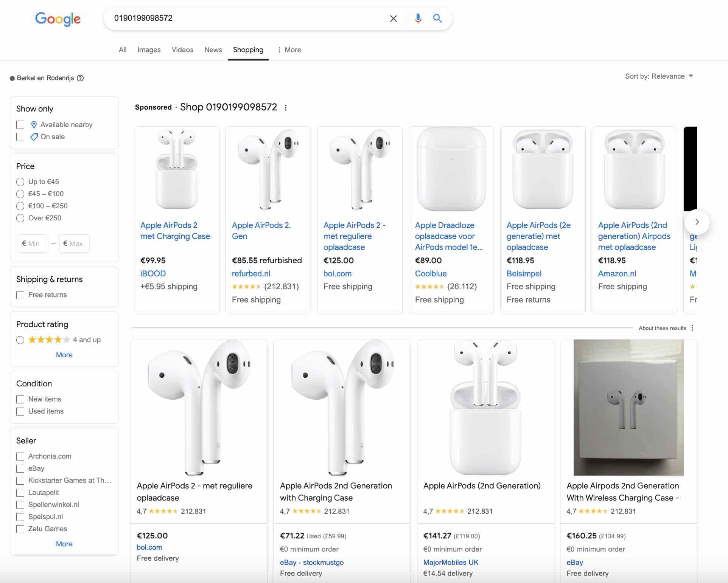Open three-dot menu beside Sponsored heading

pos(286,108)
